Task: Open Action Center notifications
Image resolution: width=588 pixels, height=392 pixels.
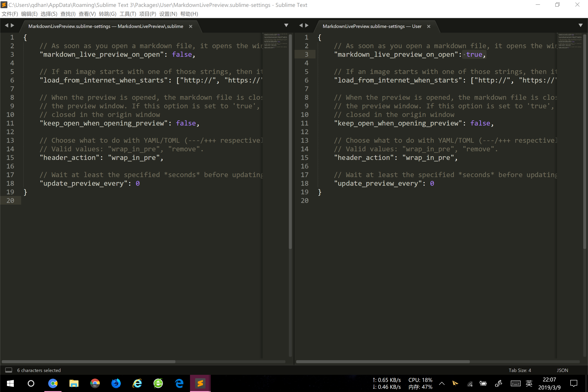Action: coord(574,383)
